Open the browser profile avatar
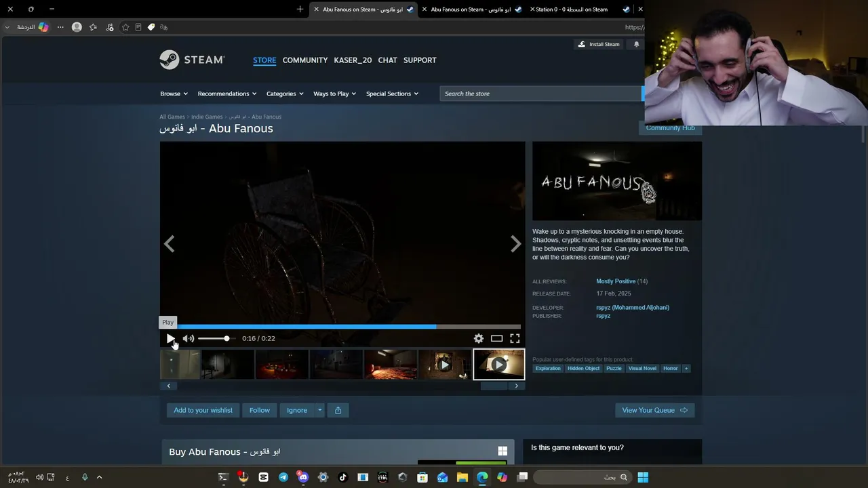This screenshot has height=488, width=868. (x=77, y=27)
